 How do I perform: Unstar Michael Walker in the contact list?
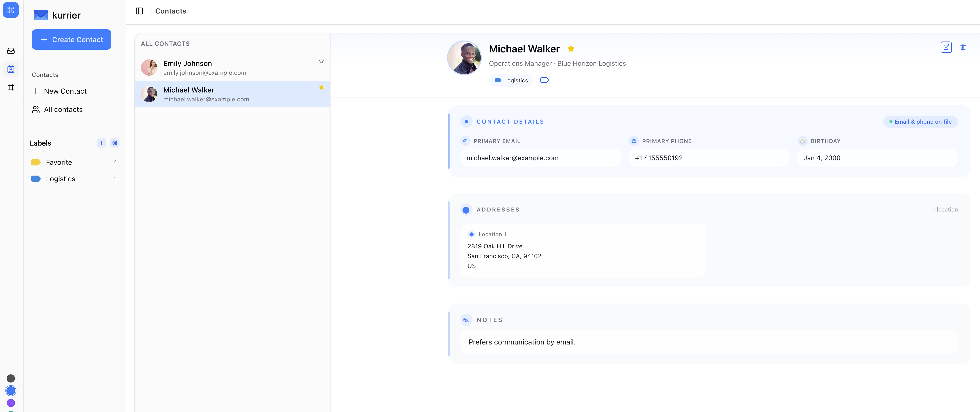(321, 87)
